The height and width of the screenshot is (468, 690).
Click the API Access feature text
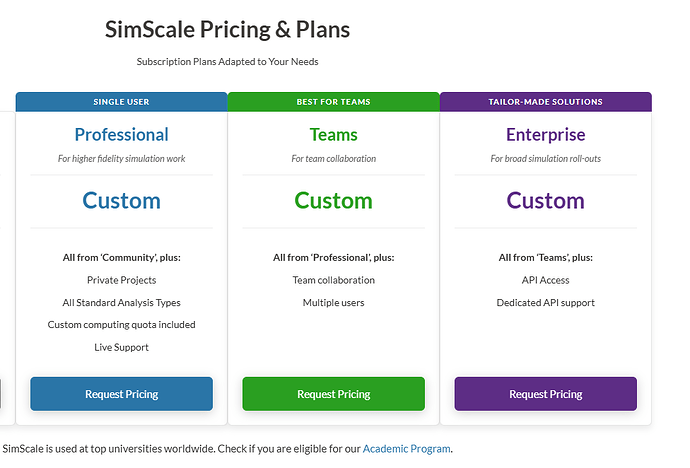[545, 280]
